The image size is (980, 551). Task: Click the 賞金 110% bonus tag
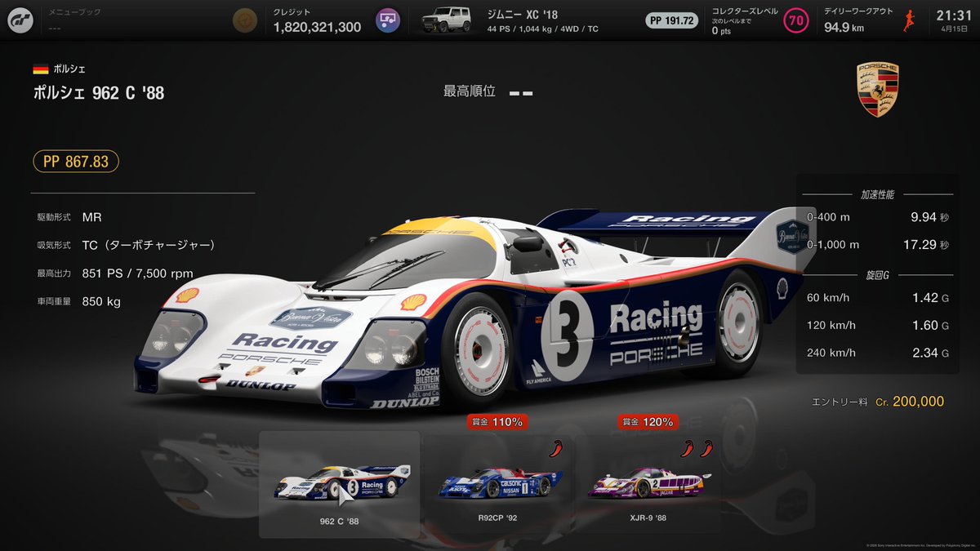pyautogui.click(x=496, y=422)
